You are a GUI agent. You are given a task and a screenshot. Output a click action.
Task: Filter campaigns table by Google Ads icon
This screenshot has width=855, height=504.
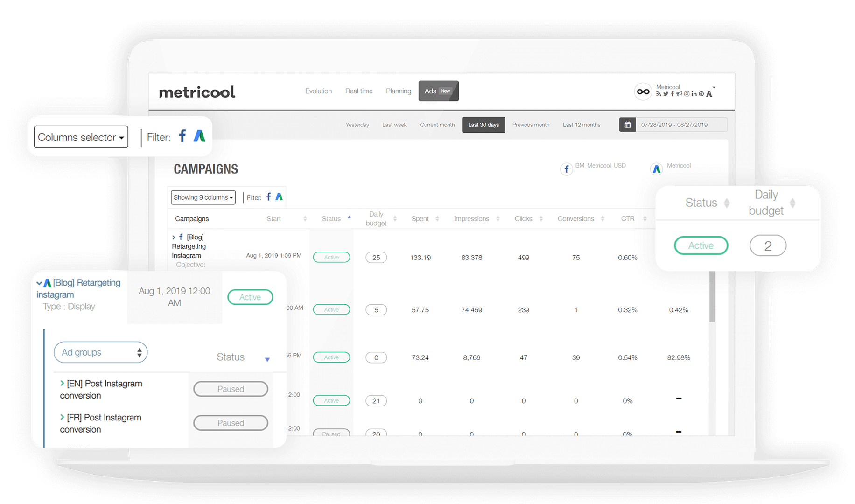coord(279,197)
